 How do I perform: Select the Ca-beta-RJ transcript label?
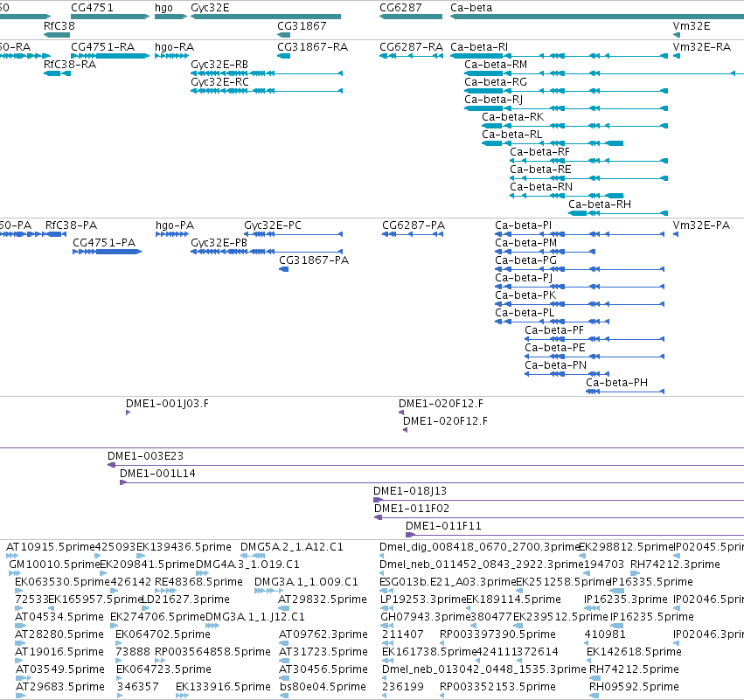[493, 100]
